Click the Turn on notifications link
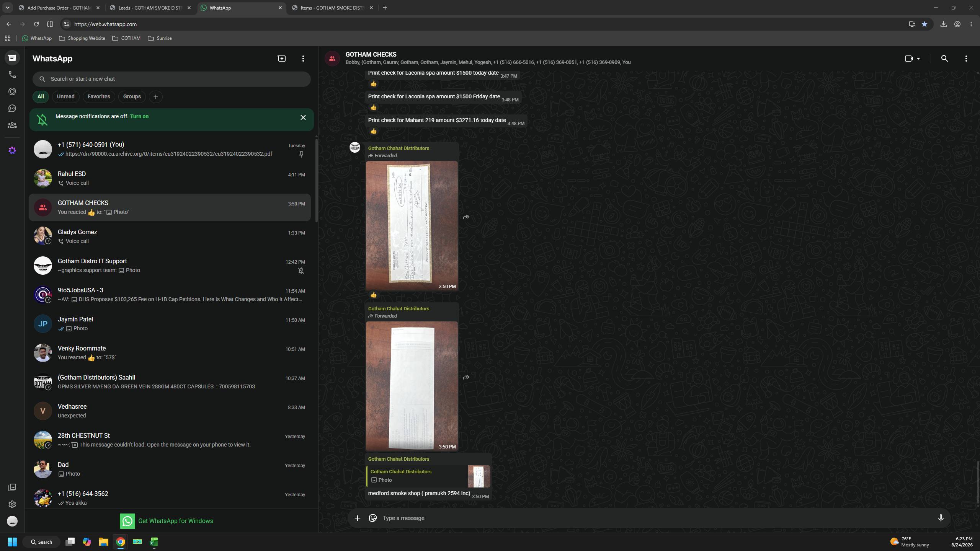The image size is (980, 551). pos(139,116)
